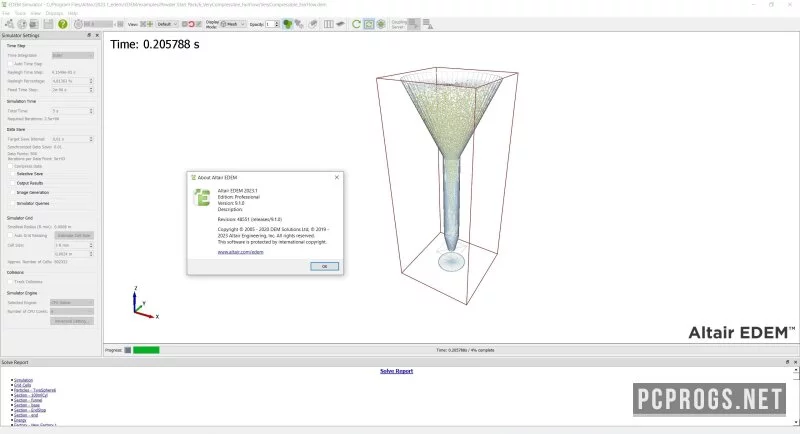This screenshot has height=434, width=800.
Task: Toggle the highlighted auto-update viewer icon
Action: 368,24
